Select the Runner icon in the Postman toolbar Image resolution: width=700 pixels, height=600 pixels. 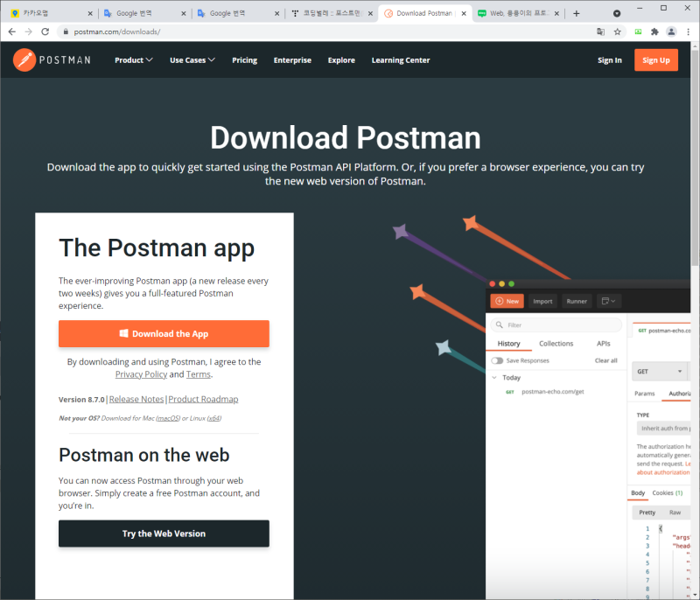(x=576, y=300)
